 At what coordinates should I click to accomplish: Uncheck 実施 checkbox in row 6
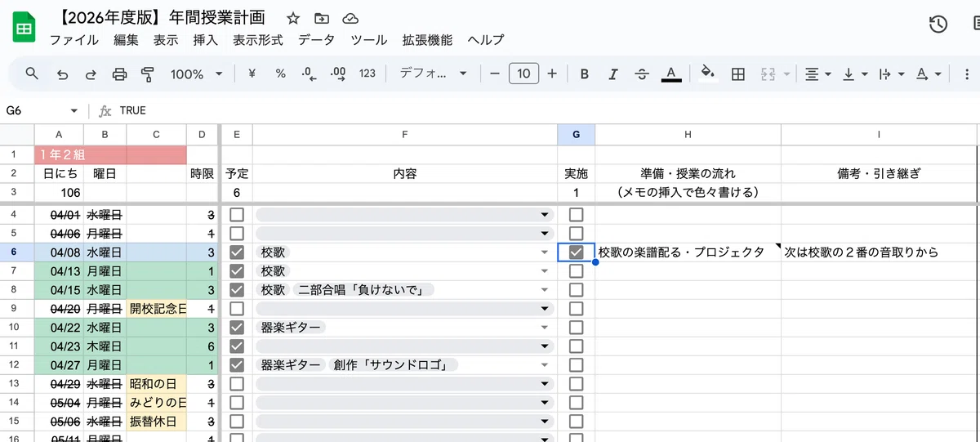click(x=577, y=252)
